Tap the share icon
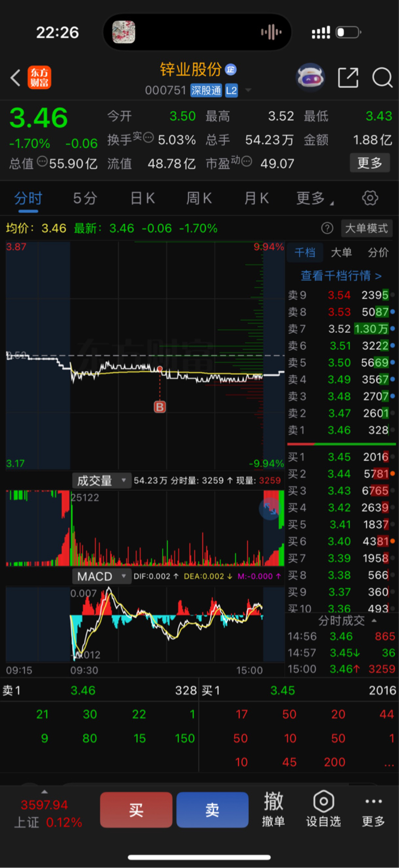The image size is (399, 868). tap(348, 78)
